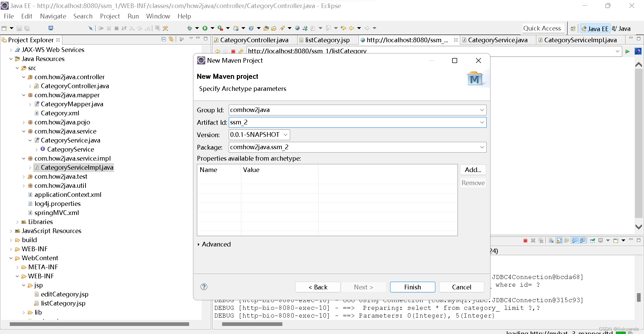644x334 pixels.
Task: Click the green Run launch icon
Action: pyautogui.click(x=205, y=28)
